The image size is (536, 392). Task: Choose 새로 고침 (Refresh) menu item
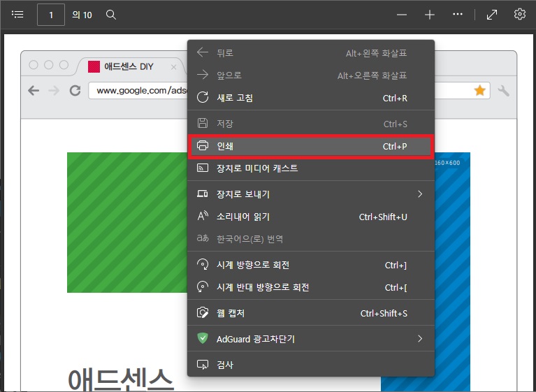pos(311,98)
